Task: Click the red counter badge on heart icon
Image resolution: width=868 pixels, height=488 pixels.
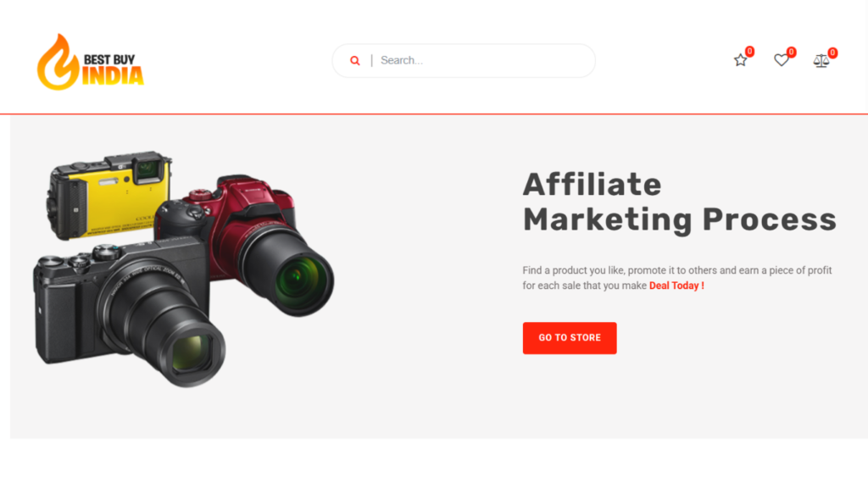Action: 792,52
